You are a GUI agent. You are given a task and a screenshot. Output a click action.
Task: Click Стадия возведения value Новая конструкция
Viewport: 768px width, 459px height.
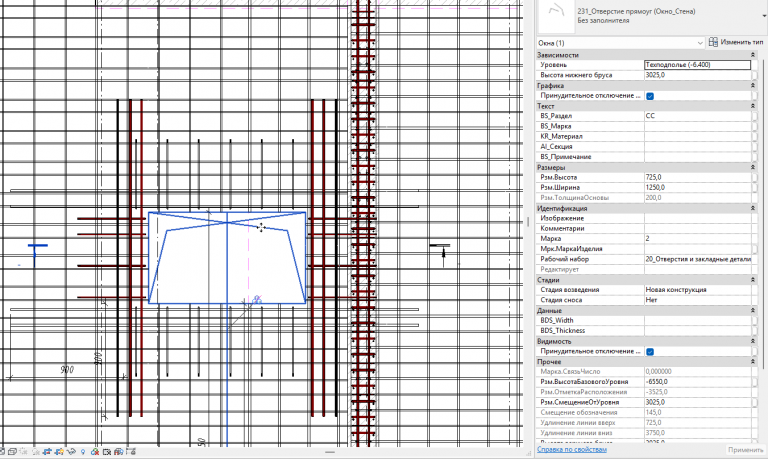697,290
